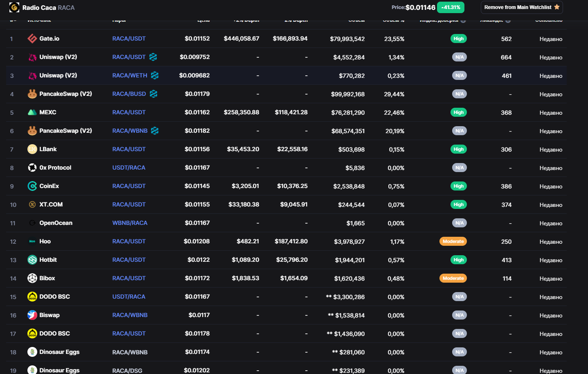
Task: Click the Biswap exchange logo
Action: point(32,315)
